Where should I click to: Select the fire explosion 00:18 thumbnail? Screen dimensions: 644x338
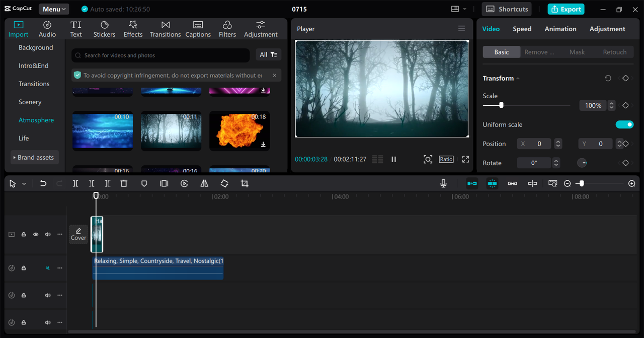coord(239,131)
